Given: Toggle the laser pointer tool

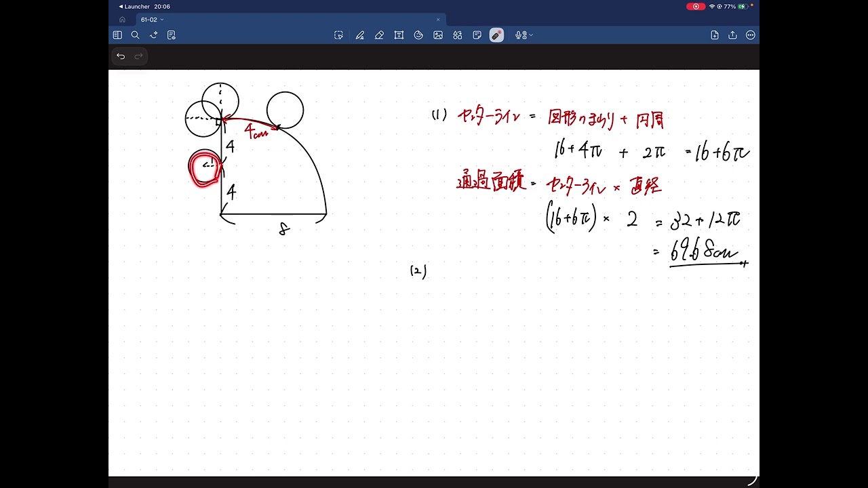Looking at the screenshot, I should pyautogui.click(x=497, y=35).
